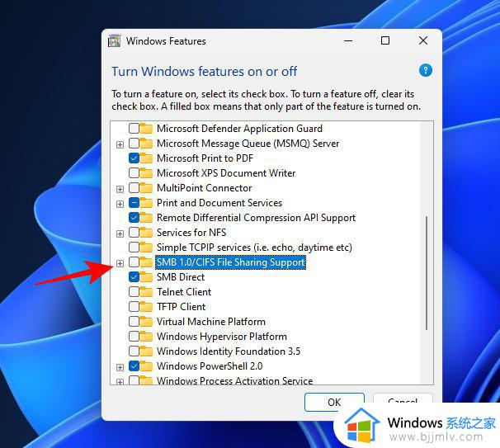Toggle the Print and Document Services checkbox
This screenshot has width=500, height=448.
point(134,202)
